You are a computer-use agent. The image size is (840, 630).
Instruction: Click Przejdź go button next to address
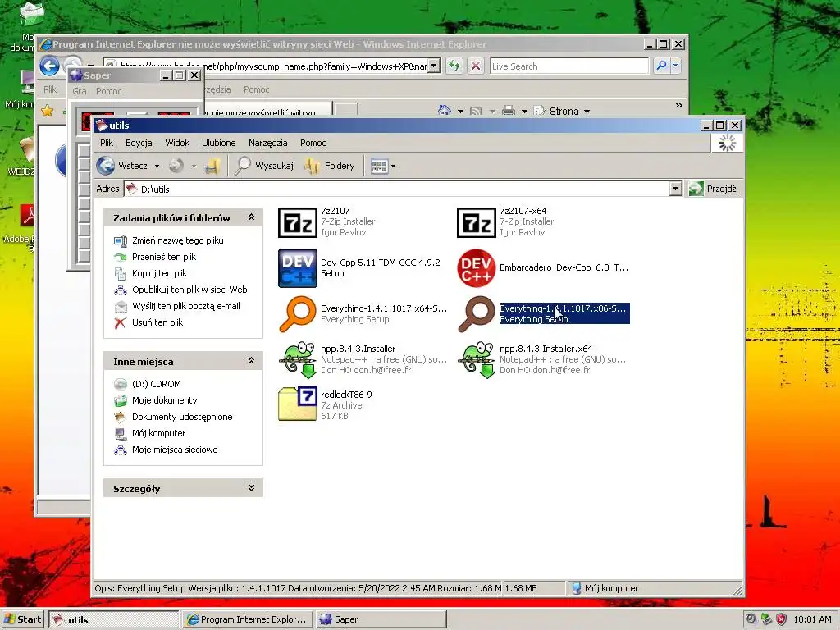click(713, 189)
